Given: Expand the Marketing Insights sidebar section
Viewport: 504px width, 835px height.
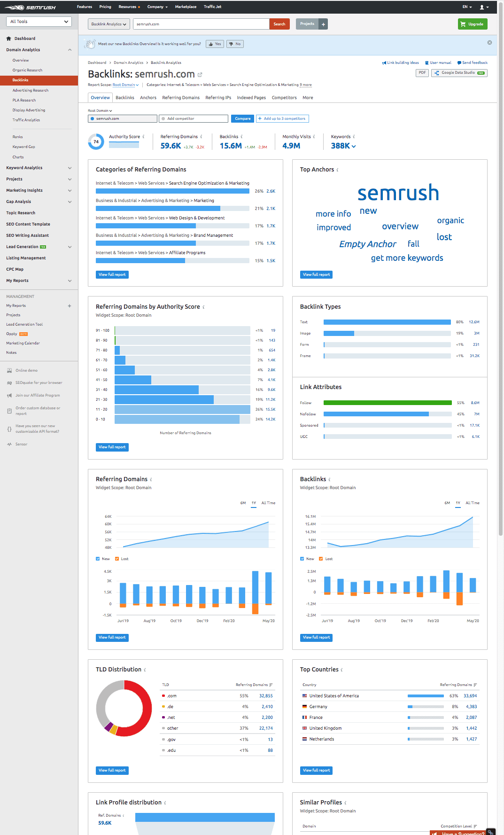Looking at the screenshot, I should click(x=70, y=190).
